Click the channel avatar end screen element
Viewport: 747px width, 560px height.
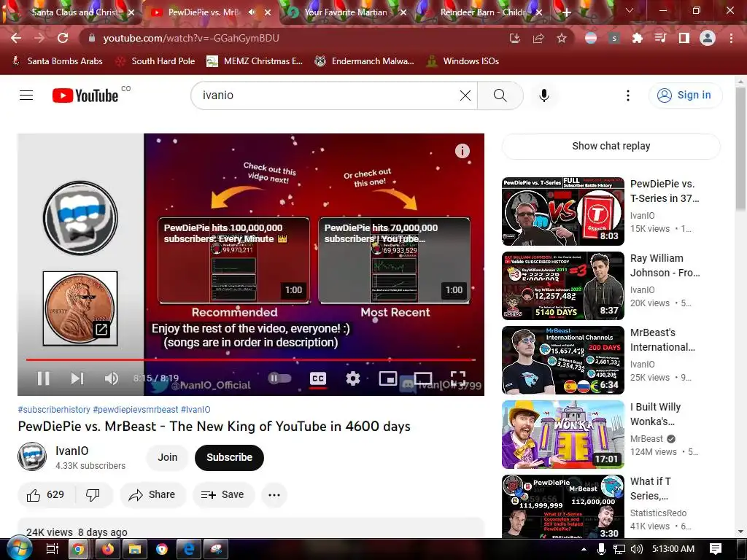(80, 218)
